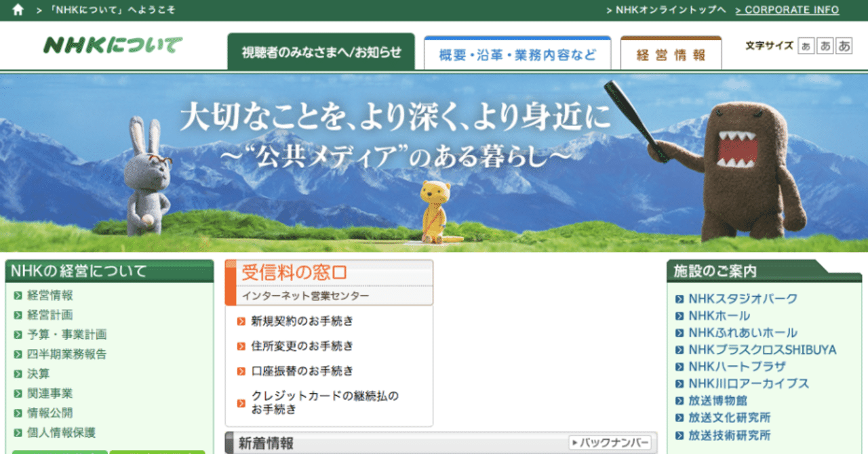Open the 概要・沿革・業務内容など tab
Viewport: 868px width, 454px height.
click(x=517, y=53)
